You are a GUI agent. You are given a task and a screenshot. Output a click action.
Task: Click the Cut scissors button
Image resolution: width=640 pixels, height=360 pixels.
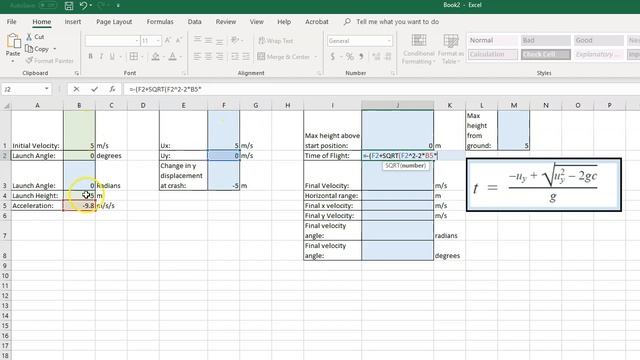pyautogui.click(x=35, y=37)
